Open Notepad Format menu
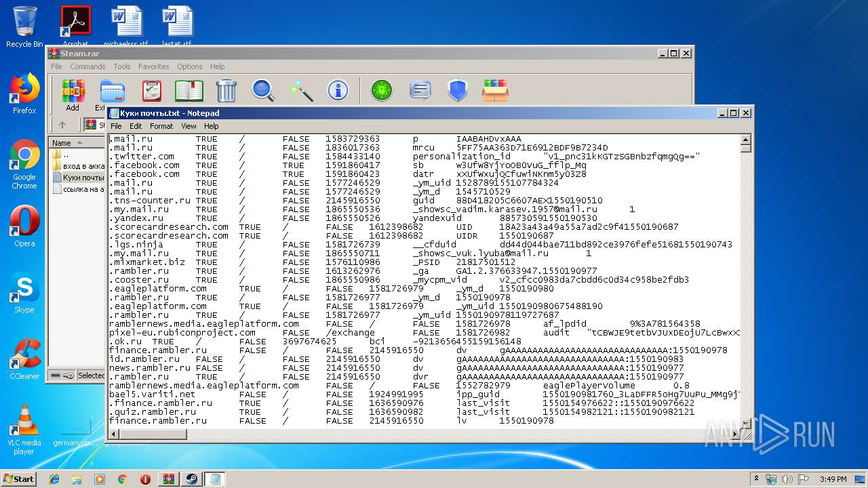 click(x=161, y=126)
